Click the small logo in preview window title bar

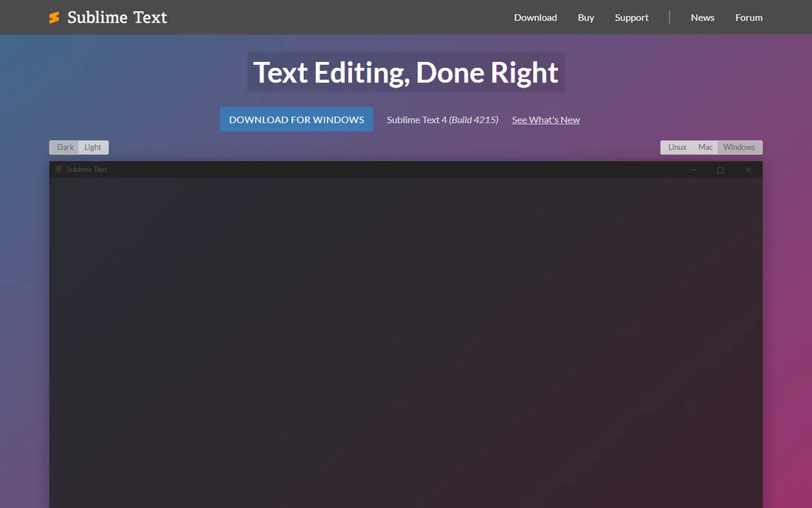[x=58, y=169]
